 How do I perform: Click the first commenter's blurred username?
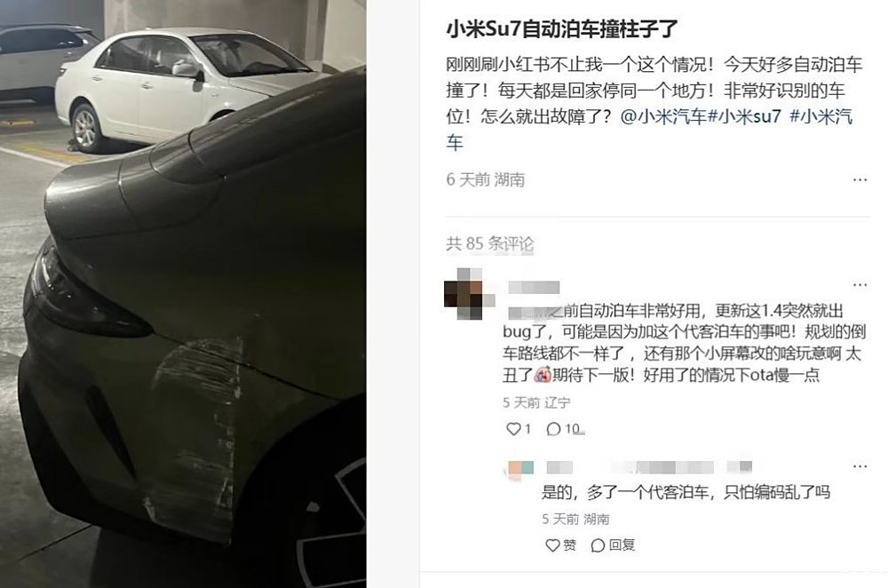pos(534,287)
